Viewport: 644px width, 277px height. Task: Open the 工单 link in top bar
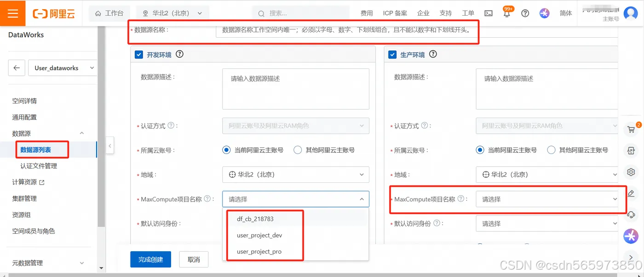point(468,13)
